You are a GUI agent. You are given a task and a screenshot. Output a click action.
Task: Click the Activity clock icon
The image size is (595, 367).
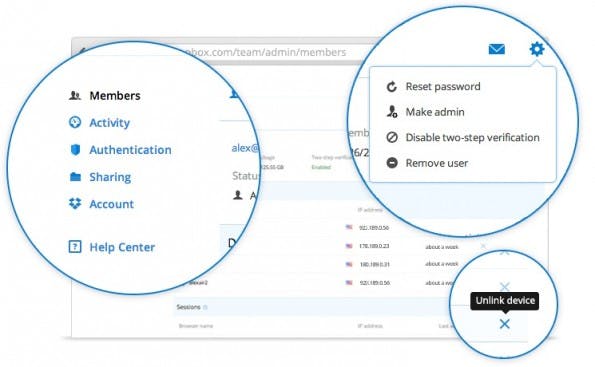(75, 122)
